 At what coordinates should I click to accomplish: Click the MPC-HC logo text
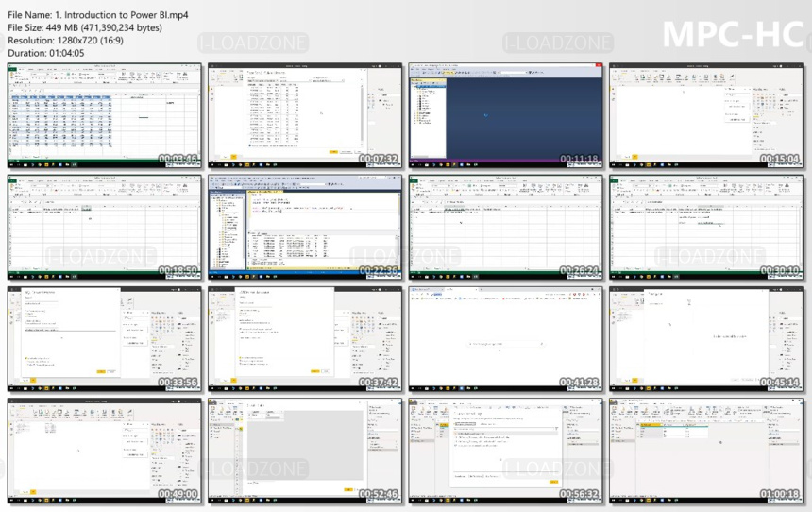pos(733,34)
